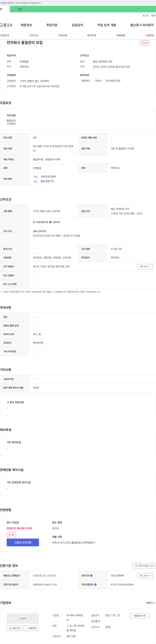Click the help icon next to 인증기관
Screen dimensions: 156x644
91,575
